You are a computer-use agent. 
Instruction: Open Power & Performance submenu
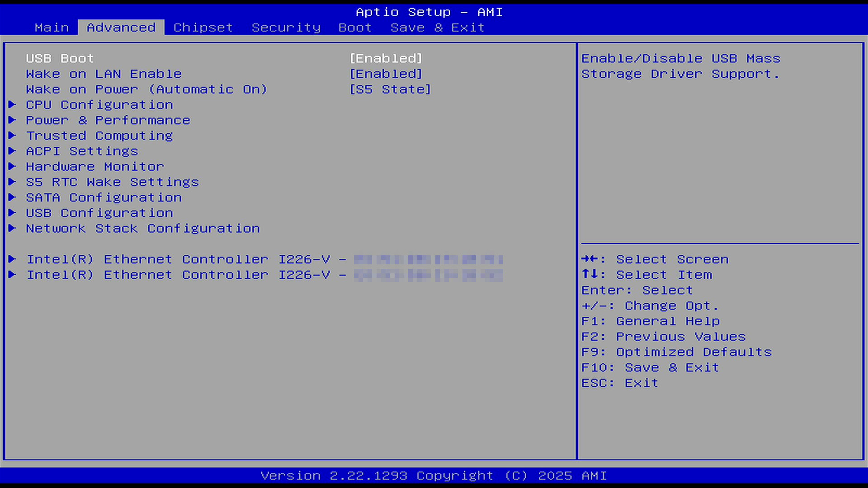108,120
